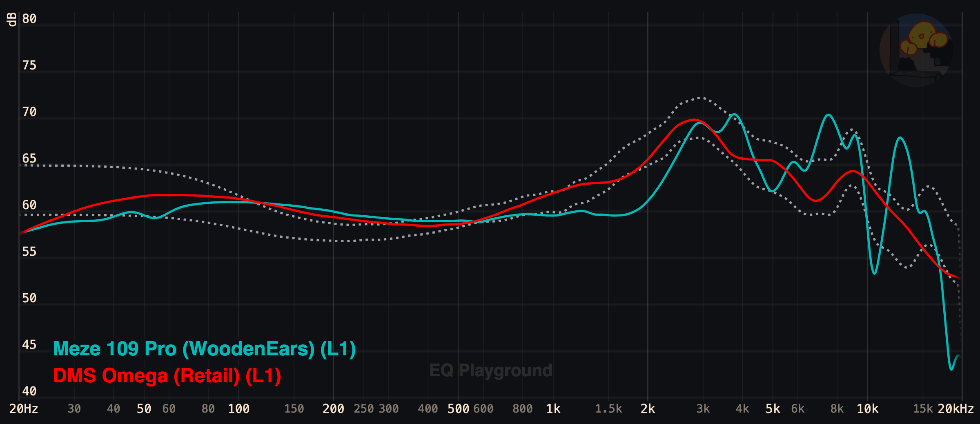980x424 pixels.
Task: Click the 3k frequency axis label
Action: [x=703, y=409]
